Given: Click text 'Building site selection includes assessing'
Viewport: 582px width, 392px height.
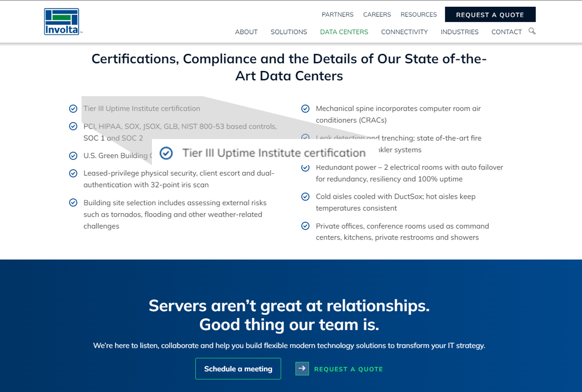Looking at the screenshot, I should [152, 202].
